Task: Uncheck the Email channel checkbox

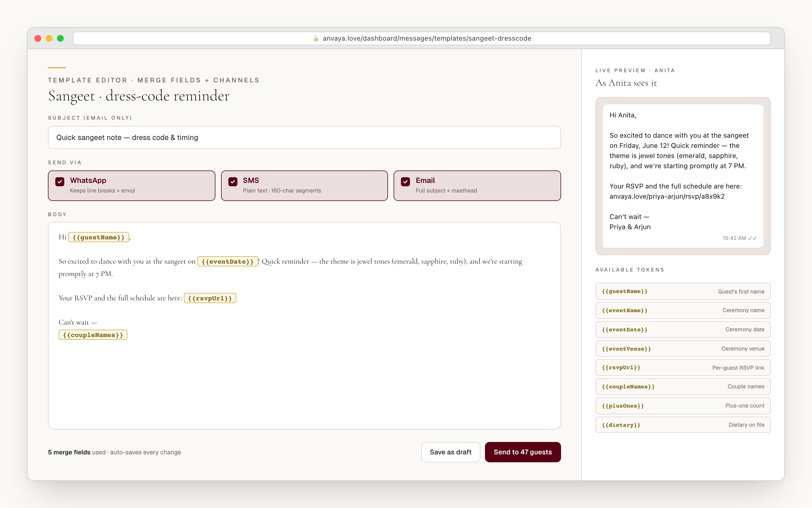Action: (x=405, y=182)
